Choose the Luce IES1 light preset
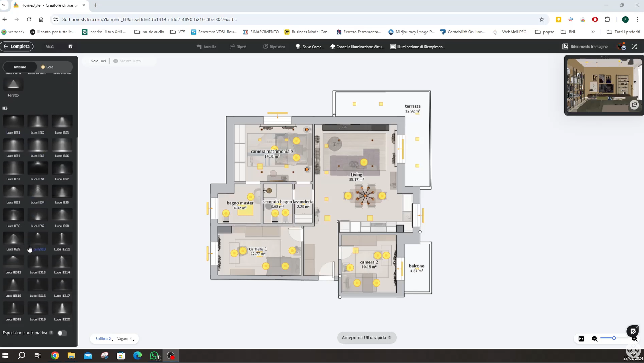 click(13, 122)
